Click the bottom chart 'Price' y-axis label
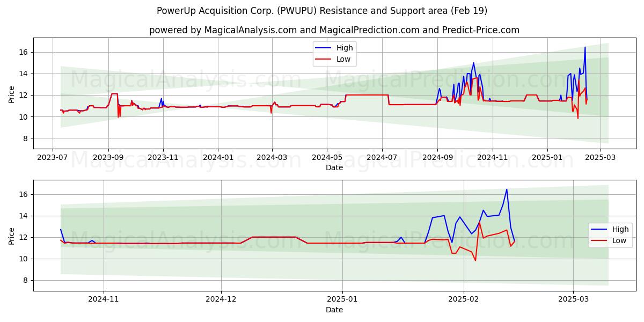 [12, 236]
